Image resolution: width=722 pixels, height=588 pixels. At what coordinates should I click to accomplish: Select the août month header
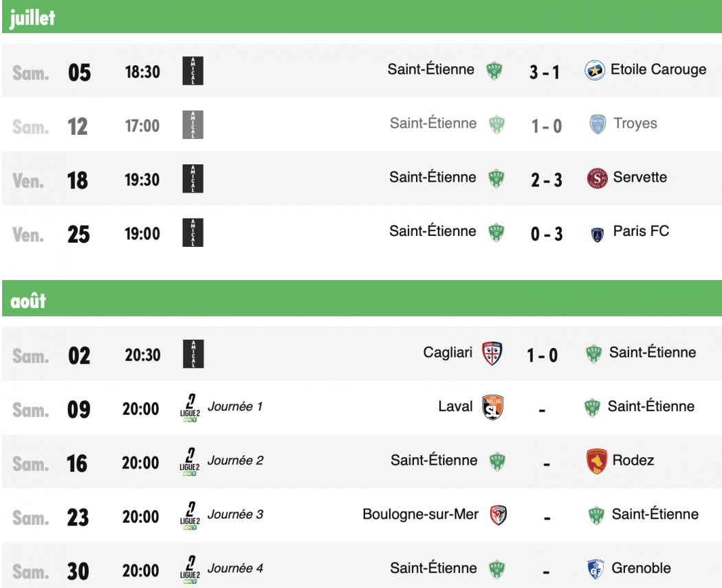(362, 298)
